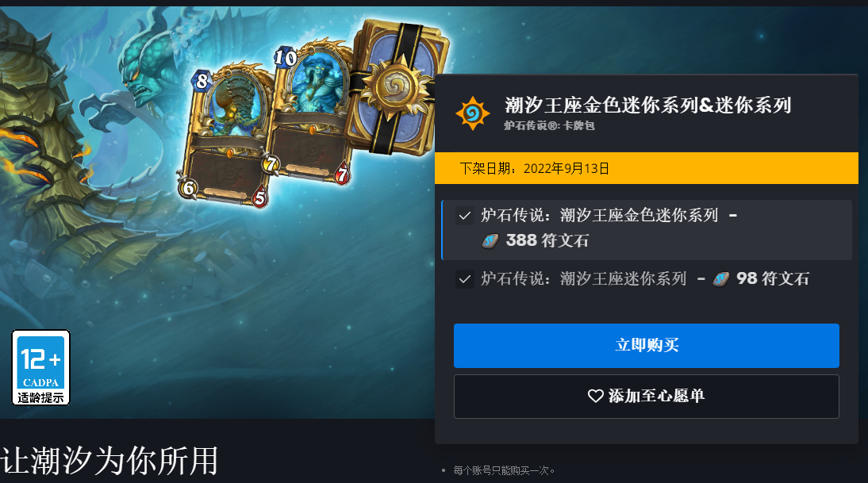Click the rune stone icon beside 388
This screenshot has width=868, height=483.
(x=490, y=240)
